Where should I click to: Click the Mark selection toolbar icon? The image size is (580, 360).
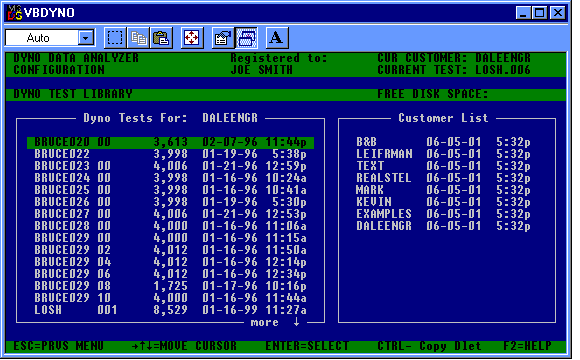(115, 38)
